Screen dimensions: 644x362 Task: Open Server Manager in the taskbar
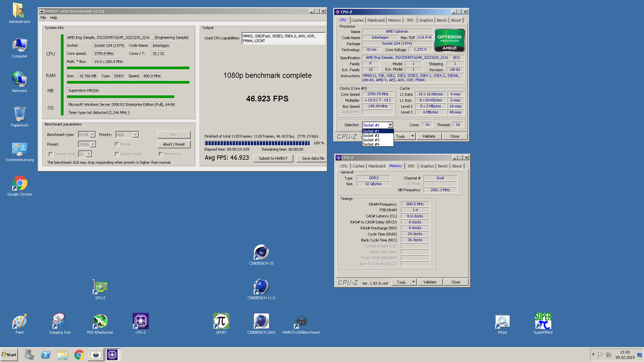[x=29, y=355]
